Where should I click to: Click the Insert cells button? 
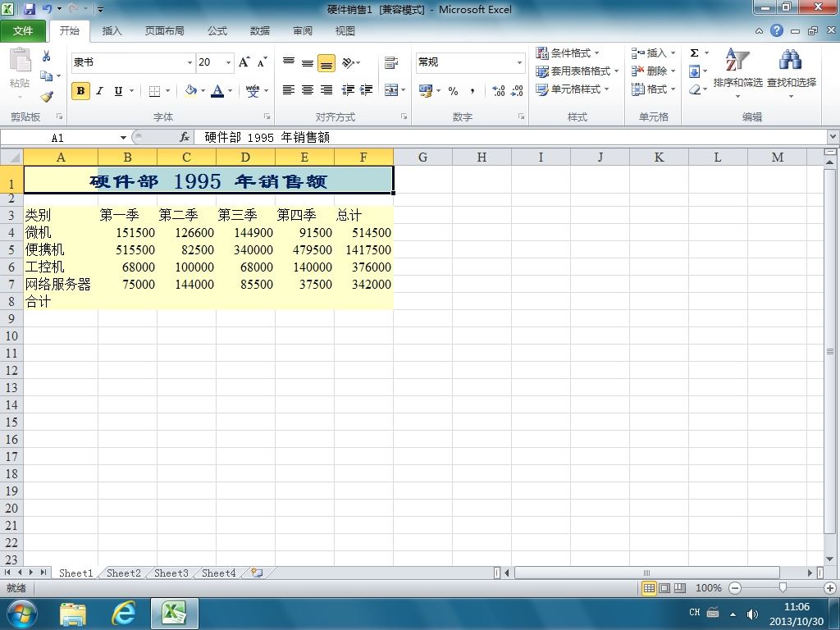653,53
